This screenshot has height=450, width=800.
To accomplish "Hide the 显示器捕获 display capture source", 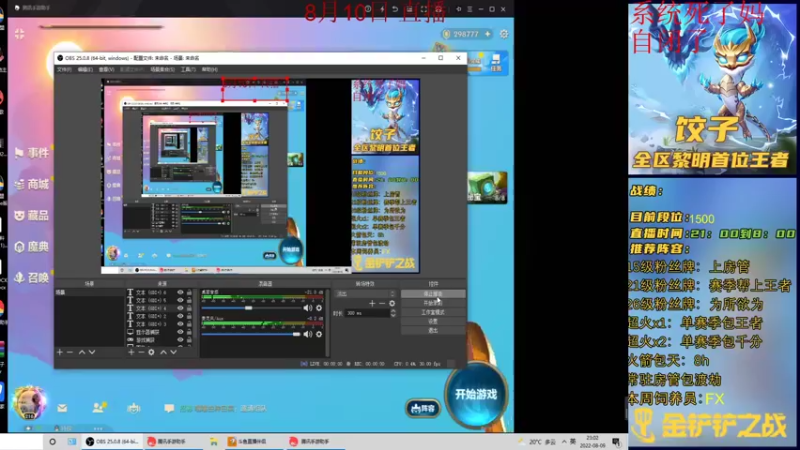I will pos(180,332).
